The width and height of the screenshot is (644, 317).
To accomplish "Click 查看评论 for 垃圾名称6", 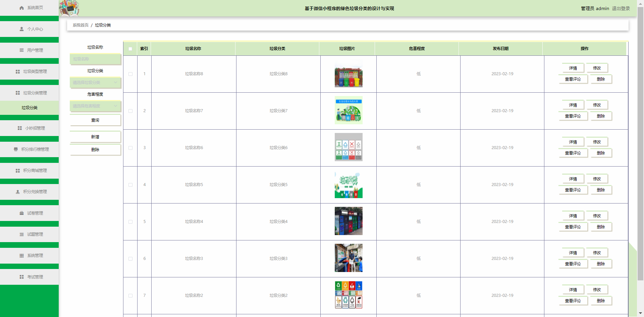I will pos(573,153).
